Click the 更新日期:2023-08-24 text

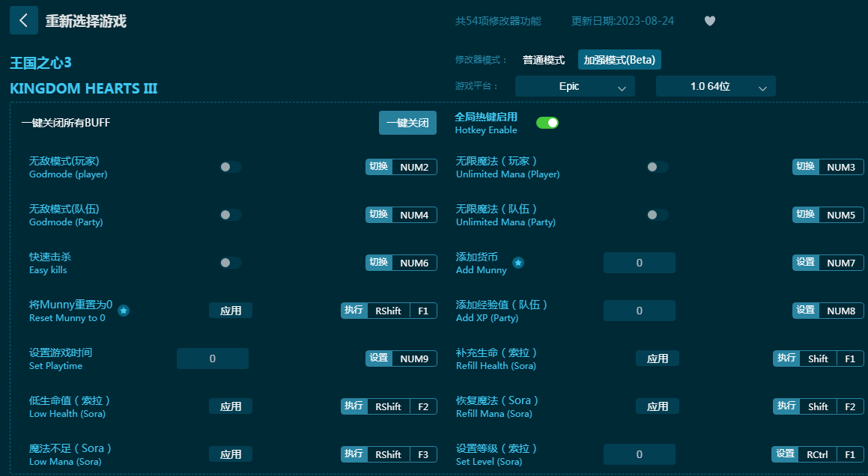point(623,21)
